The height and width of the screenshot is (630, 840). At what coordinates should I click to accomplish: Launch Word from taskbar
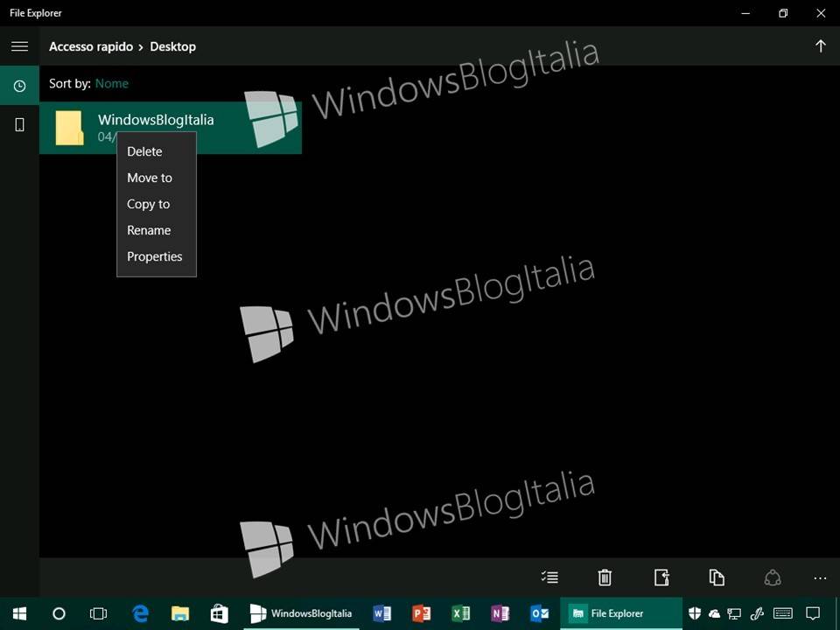[382, 613]
